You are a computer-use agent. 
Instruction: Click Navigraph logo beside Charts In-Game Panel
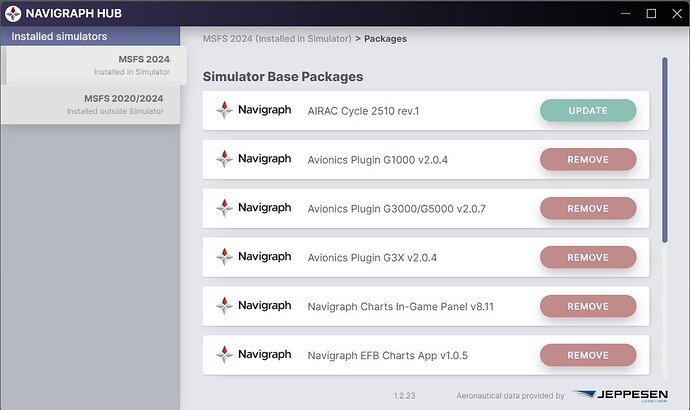coord(253,306)
